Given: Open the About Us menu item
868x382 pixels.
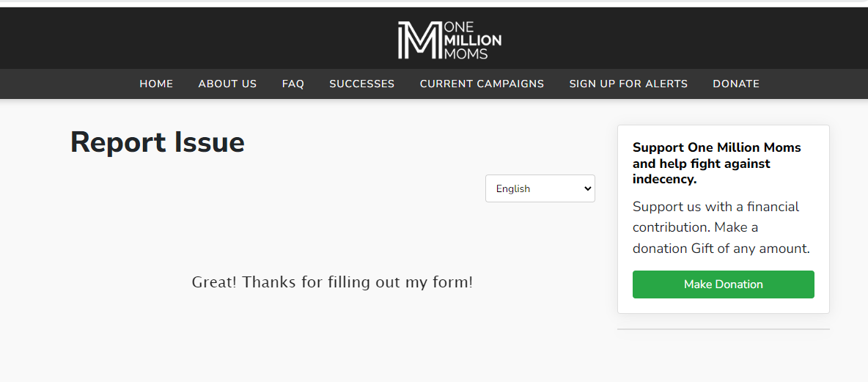Looking at the screenshot, I should point(227,84).
